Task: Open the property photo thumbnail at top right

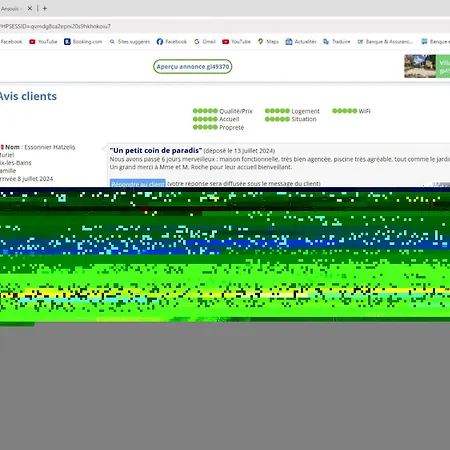Action: click(420, 66)
